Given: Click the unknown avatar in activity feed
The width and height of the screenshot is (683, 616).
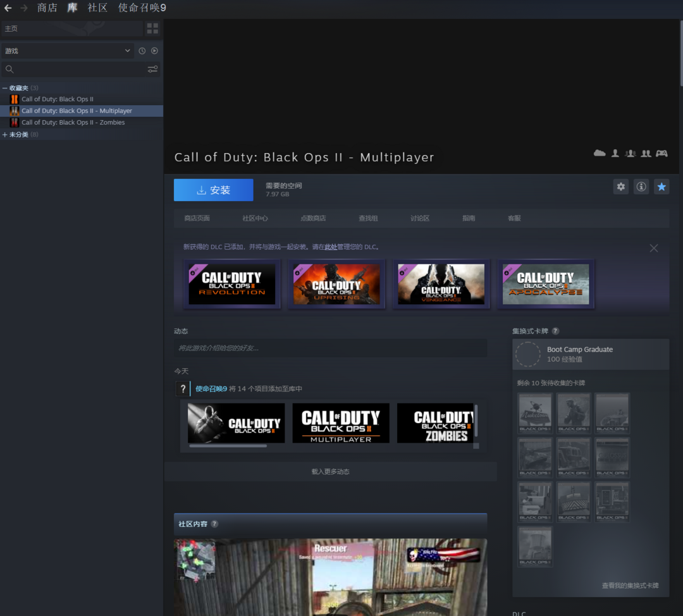Looking at the screenshot, I should click(183, 388).
